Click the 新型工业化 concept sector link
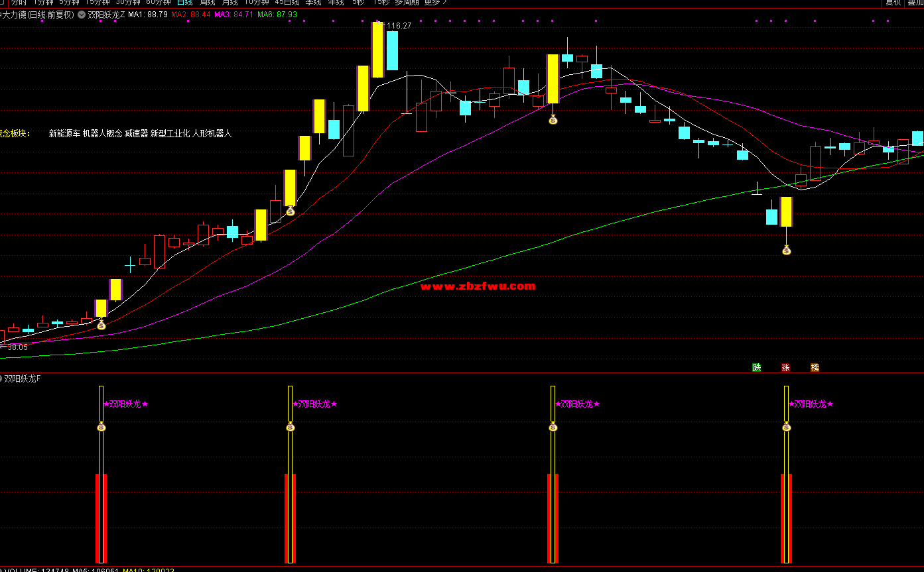The height and width of the screenshot is (572, 924). click(x=170, y=133)
